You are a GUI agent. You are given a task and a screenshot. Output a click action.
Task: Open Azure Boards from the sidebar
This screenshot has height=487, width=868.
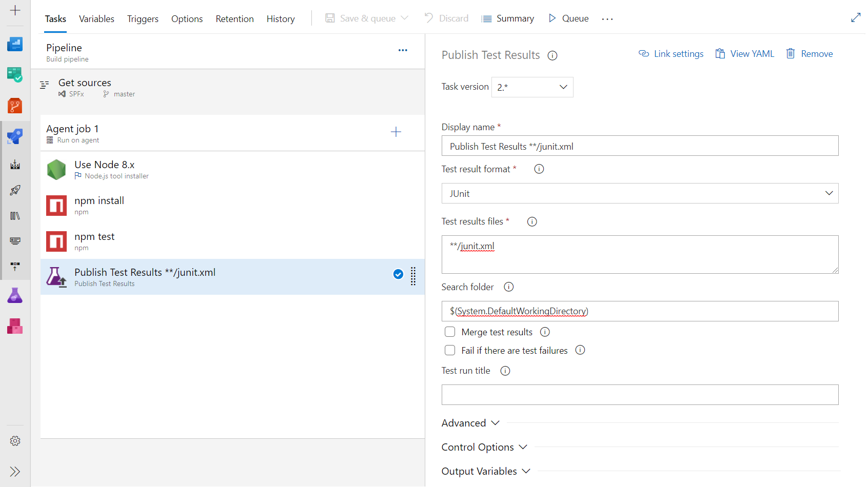tap(15, 75)
